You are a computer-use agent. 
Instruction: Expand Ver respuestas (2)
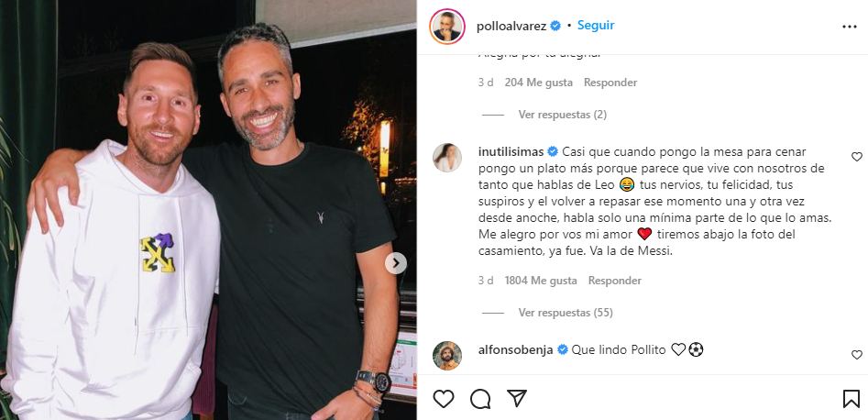[x=563, y=115]
